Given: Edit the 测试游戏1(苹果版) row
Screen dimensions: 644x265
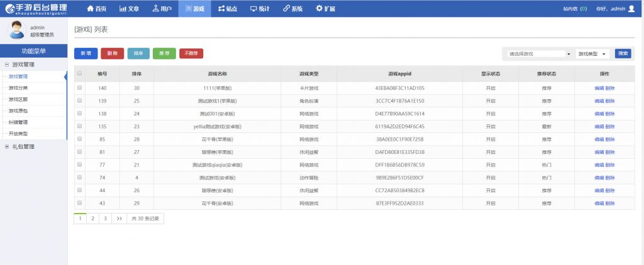Looking at the screenshot, I should coord(599,100).
